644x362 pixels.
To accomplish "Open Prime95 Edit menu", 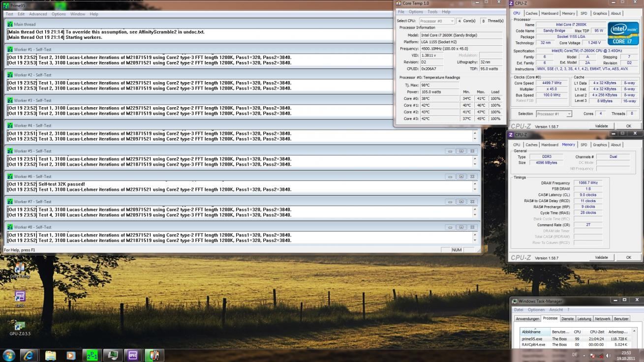I will 21,14.
